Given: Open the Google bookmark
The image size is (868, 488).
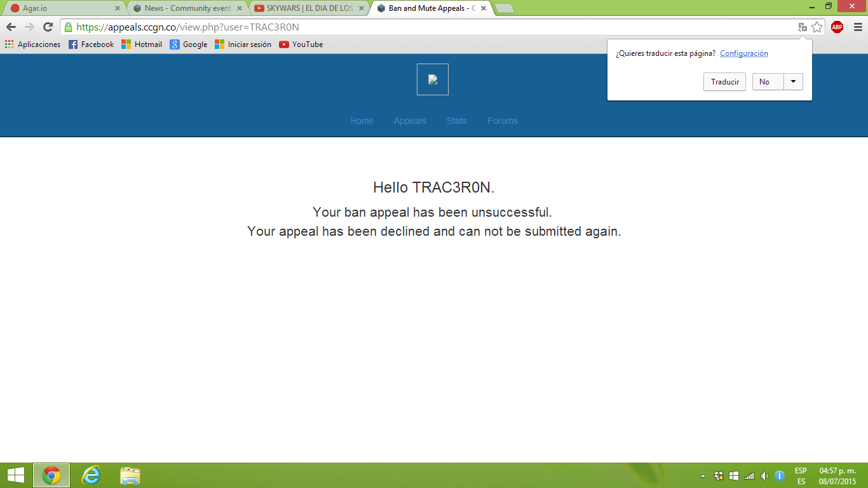Looking at the screenshot, I should coord(189,44).
